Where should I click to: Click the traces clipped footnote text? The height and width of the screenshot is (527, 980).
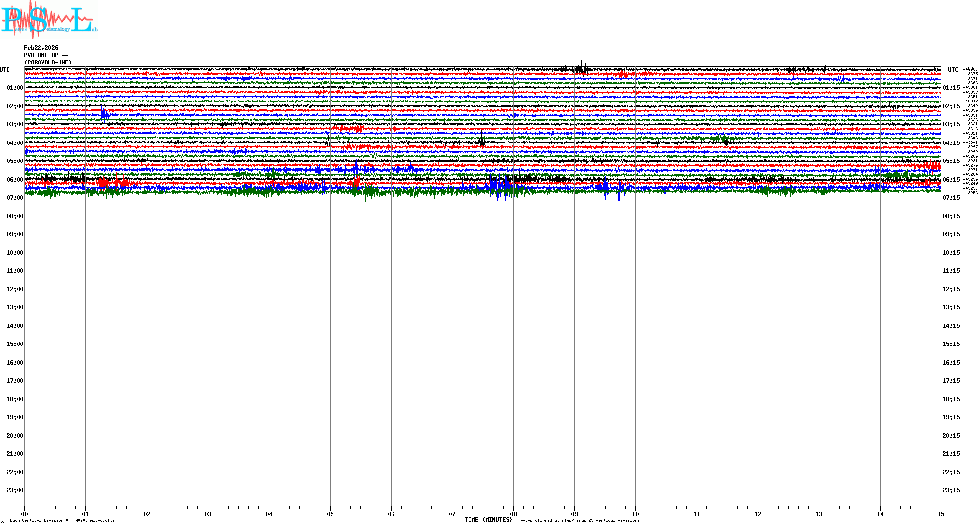(x=578, y=520)
